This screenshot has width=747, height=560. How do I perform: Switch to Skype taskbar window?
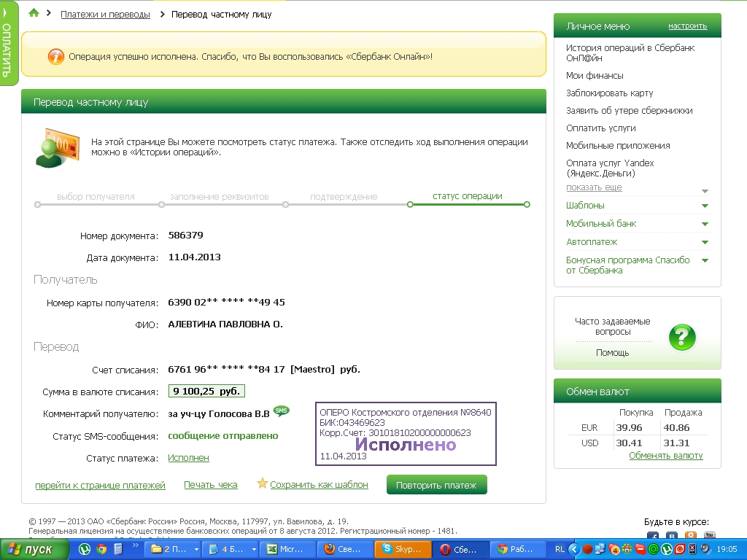click(403, 550)
